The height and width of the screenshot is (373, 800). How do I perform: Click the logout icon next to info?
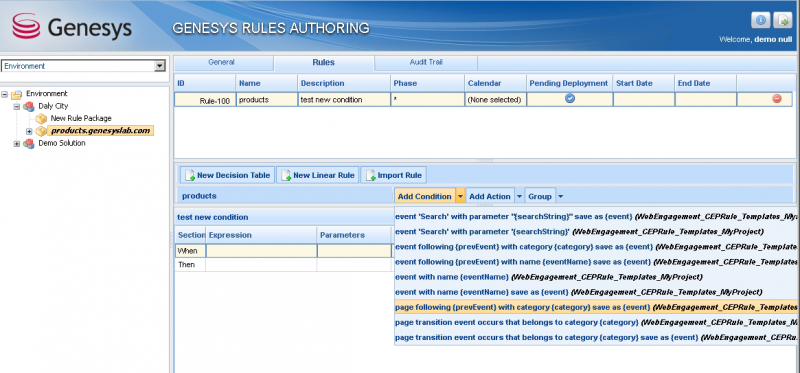pyautogui.click(x=782, y=20)
